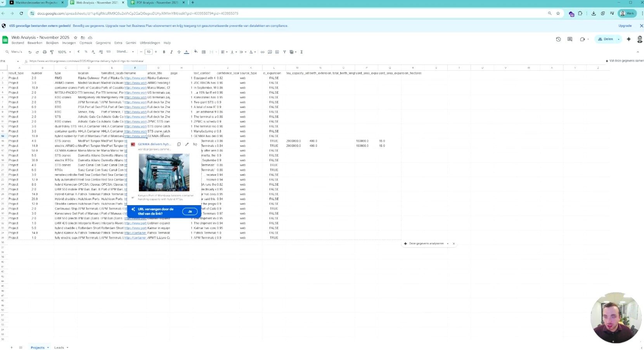Image resolution: width=644 pixels, height=350 pixels.
Task: Expand the Stand... font dropdown
Action: (x=125, y=52)
